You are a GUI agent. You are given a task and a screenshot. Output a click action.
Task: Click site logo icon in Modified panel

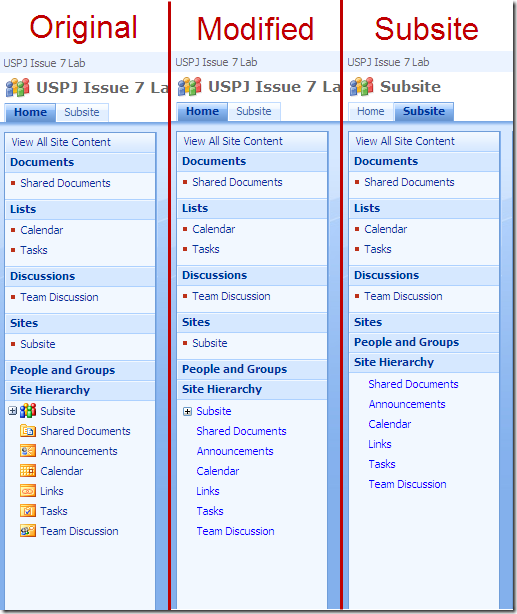pyautogui.click(x=190, y=87)
